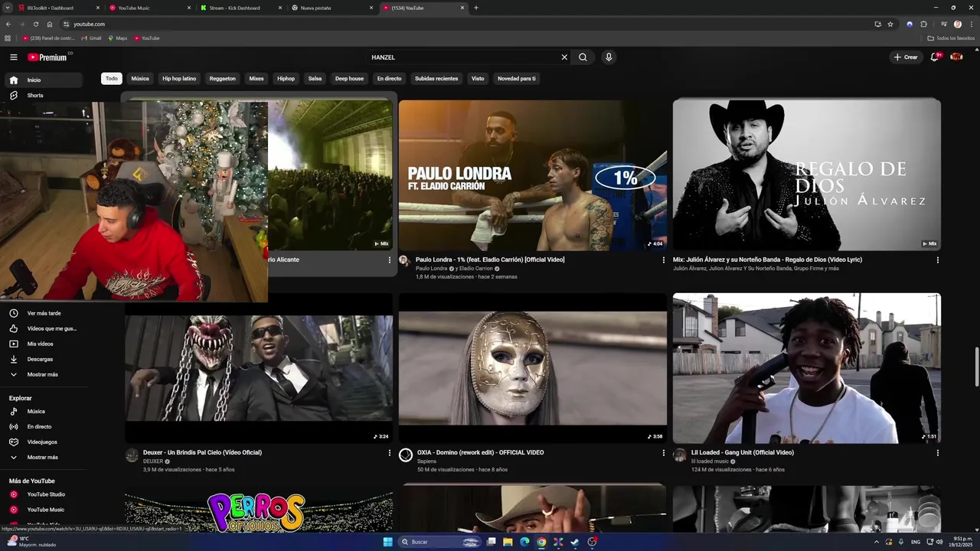Select the Todo filter chip
This screenshot has width=980, height=551.
112,79
